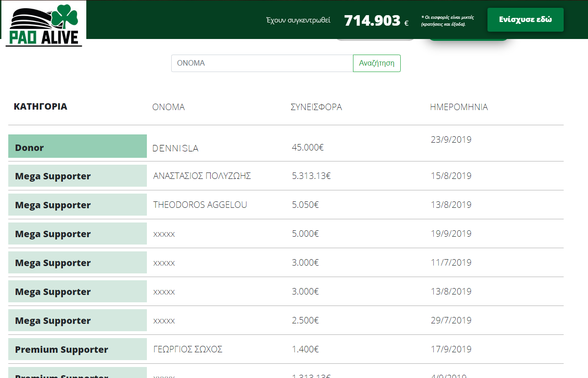
Task: Click the Premium Supporter cell for ΓΕΩΡΓΙΟΣ ΣΩΧΟΣ
Action: click(78, 349)
